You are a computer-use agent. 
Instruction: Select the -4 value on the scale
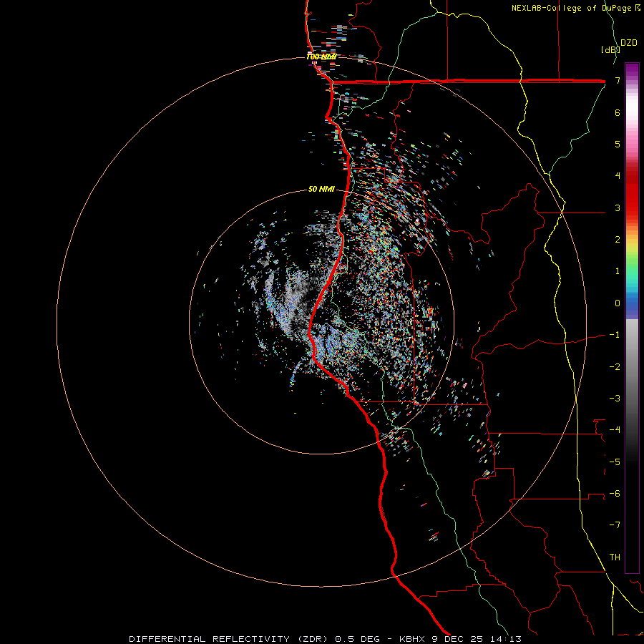pos(615,430)
